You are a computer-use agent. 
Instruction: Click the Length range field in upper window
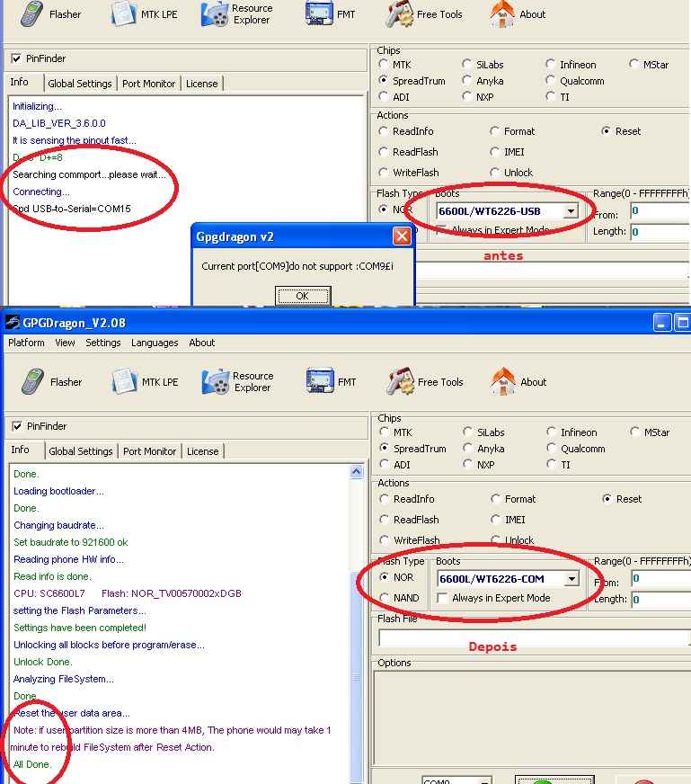[660, 231]
